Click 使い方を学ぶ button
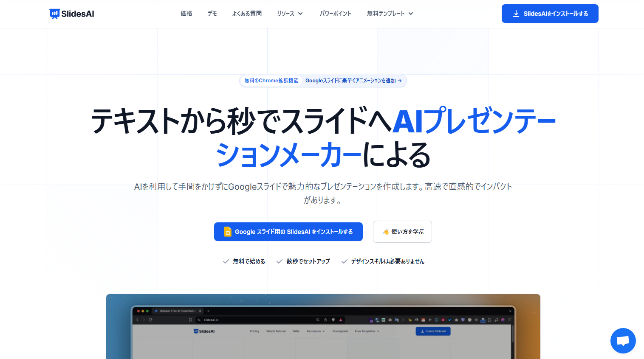 pos(402,232)
